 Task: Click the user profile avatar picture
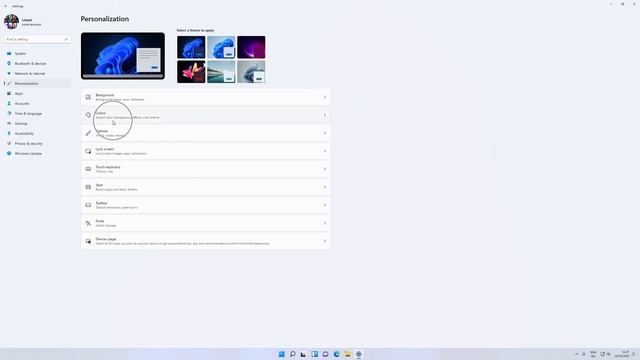coord(11,22)
